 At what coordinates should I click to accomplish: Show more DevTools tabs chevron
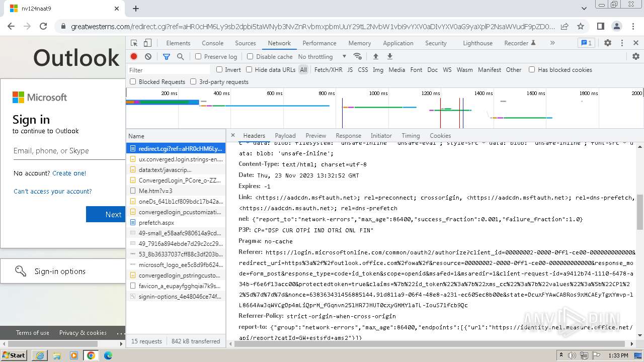(552, 43)
